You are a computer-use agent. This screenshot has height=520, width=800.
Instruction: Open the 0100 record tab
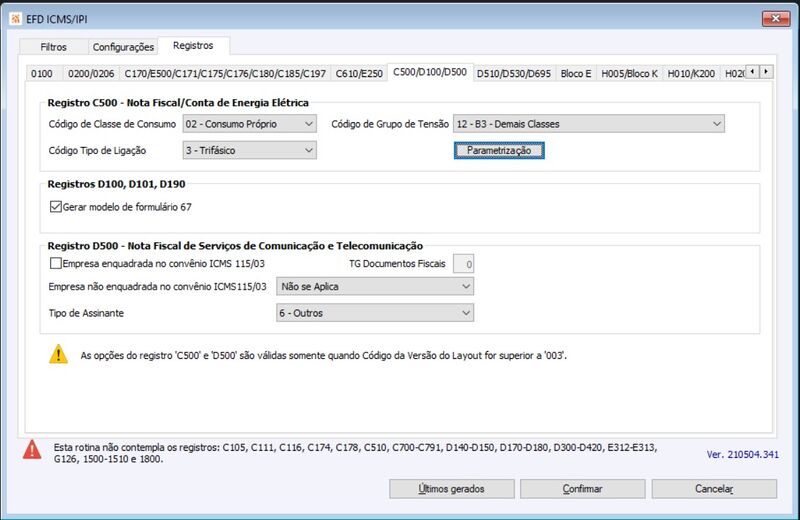[42, 73]
